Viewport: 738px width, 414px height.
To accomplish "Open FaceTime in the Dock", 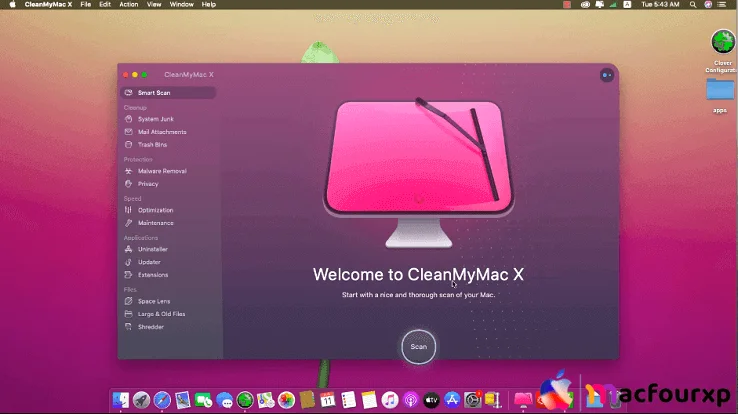I will [x=203, y=400].
